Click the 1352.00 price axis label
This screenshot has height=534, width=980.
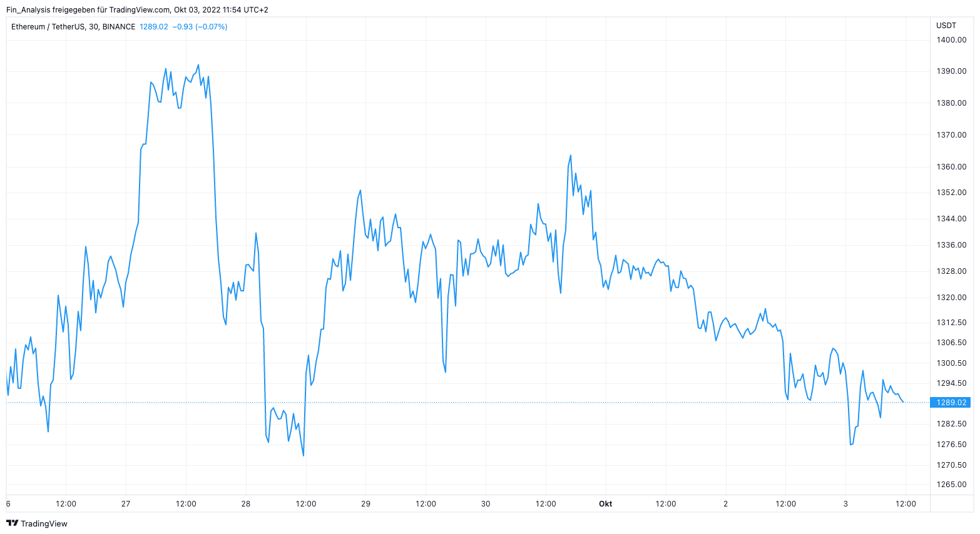pyautogui.click(x=951, y=193)
